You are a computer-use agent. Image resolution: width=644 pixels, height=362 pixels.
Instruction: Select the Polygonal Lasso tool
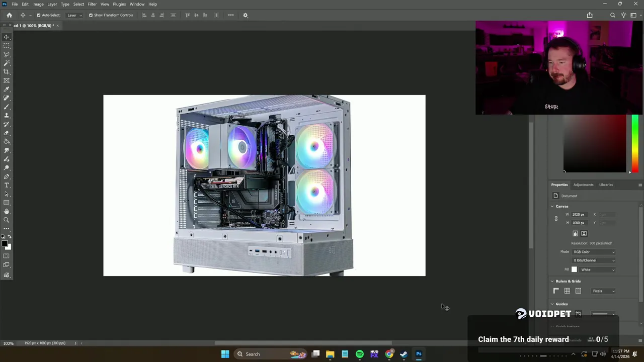pos(7,54)
